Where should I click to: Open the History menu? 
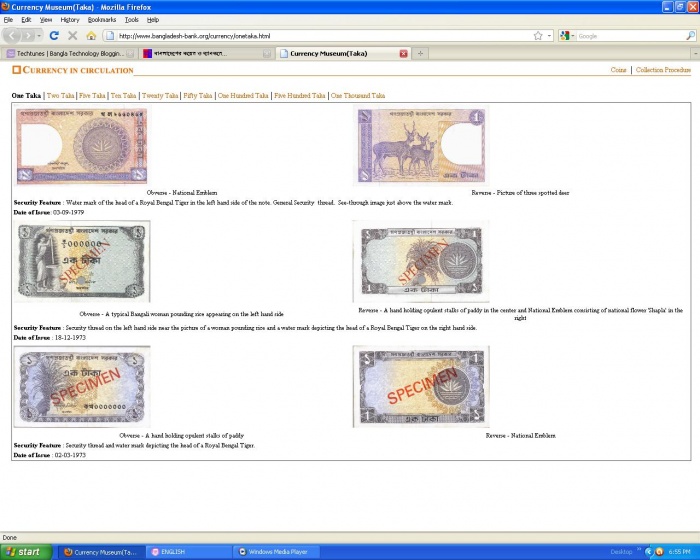[x=70, y=20]
